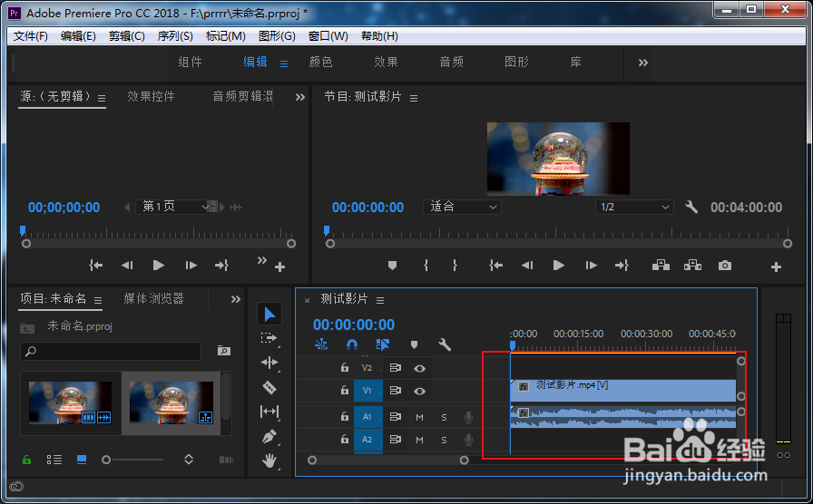Play the Program monitor
This screenshot has height=504, width=813.
pyautogui.click(x=558, y=266)
